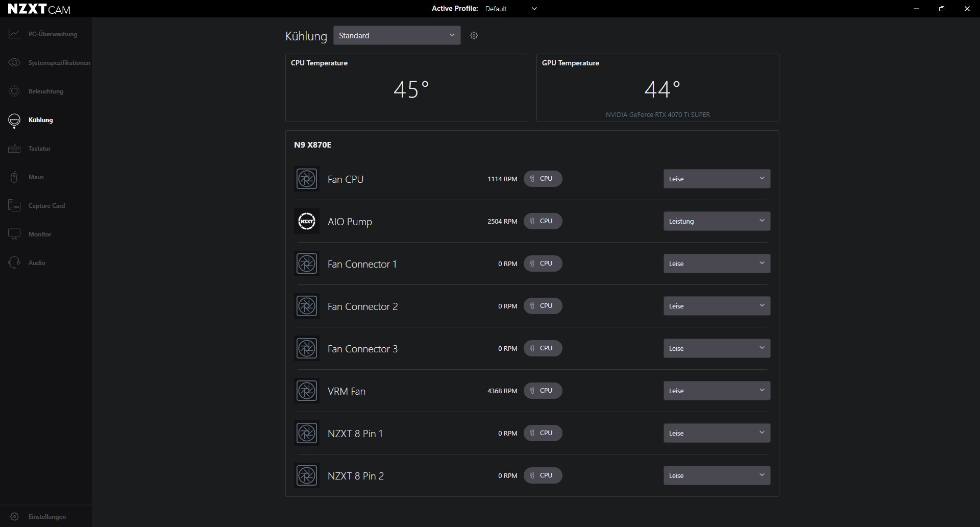Open the Active Profile Default dropdown

click(x=511, y=9)
